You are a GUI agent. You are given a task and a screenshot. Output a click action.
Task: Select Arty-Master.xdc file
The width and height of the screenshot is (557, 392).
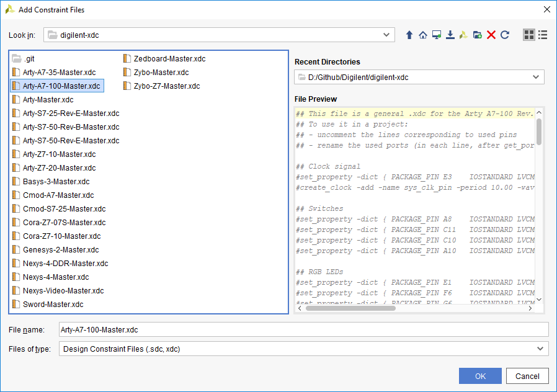(x=43, y=99)
